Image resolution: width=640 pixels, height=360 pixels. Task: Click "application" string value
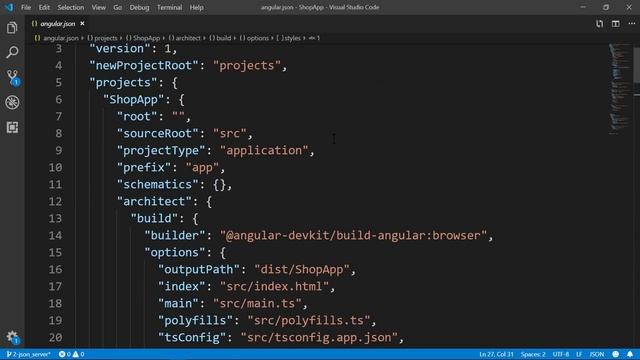point(264,150)
